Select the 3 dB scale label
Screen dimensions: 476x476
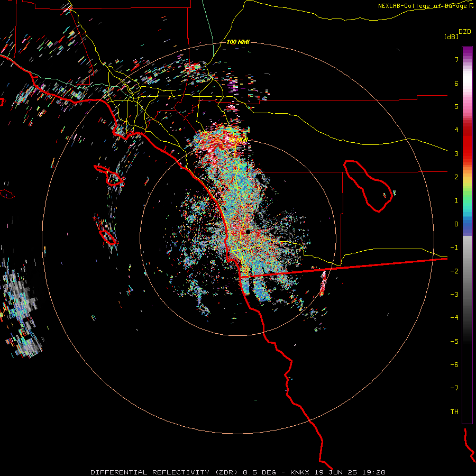(456, 153)
